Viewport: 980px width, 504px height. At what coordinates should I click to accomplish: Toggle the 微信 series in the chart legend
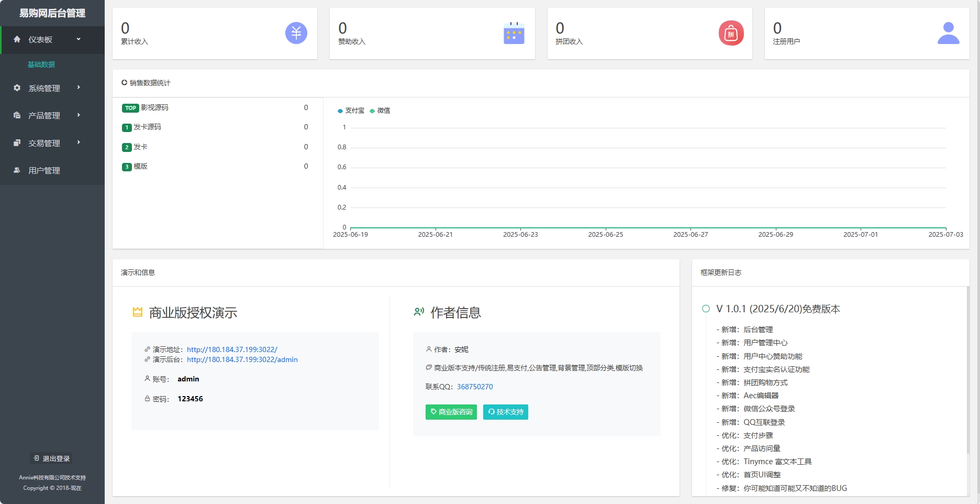click(381, 111)
